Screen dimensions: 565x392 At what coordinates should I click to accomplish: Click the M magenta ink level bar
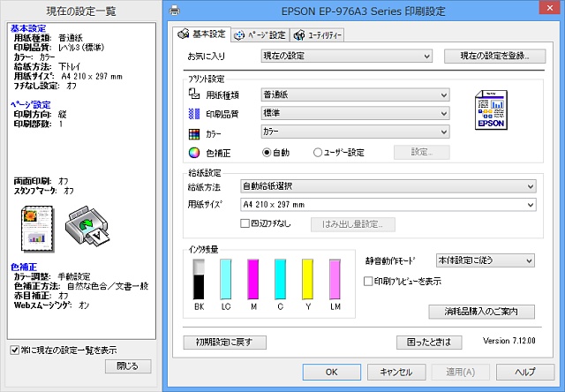pyautogui.click(x=253, y=280)
